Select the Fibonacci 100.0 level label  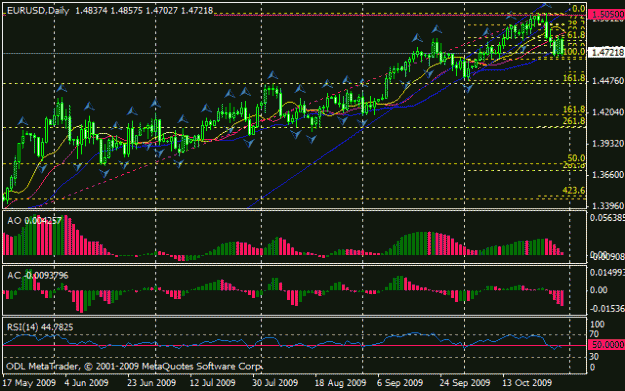point(574,51)
